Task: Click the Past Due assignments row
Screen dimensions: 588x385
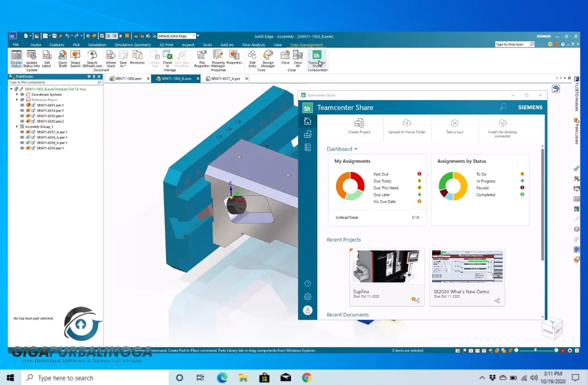Action: 397,174
